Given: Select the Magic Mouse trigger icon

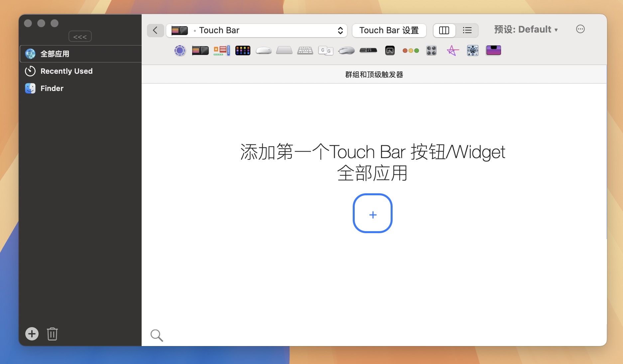Looking at the screenshot, I should (263, 50).
